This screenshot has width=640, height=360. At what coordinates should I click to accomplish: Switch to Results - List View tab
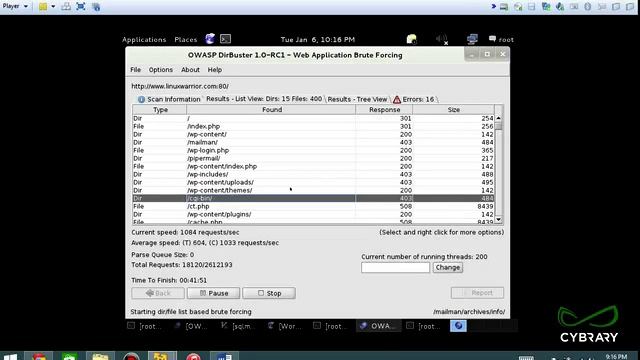[x=264, y=99]
